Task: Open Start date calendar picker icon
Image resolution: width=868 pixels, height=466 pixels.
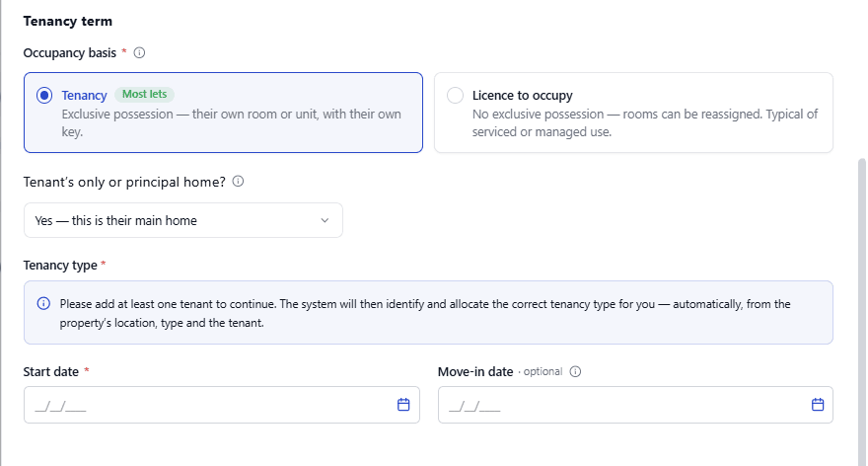Action: tap(403, 405)
